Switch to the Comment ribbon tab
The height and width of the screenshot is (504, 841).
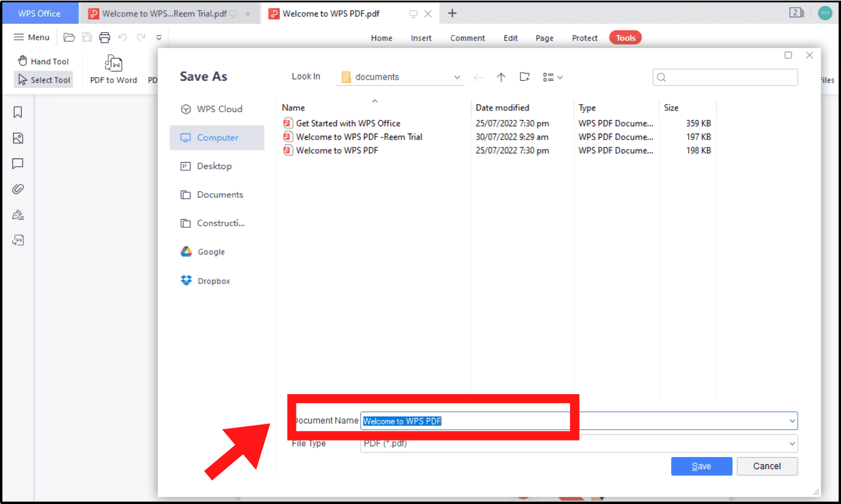point(467,38)
